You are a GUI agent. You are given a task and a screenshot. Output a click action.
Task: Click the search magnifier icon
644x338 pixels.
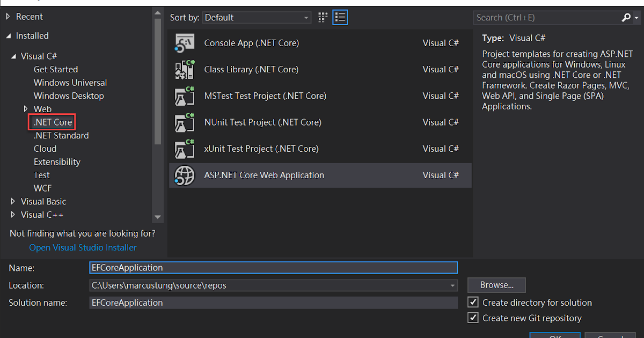[626, 18]
